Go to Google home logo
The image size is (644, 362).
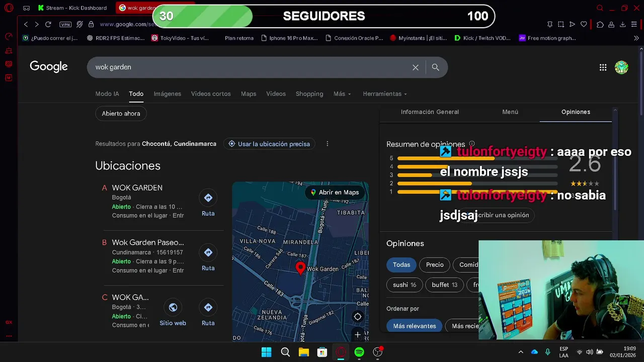pos(49,66)
